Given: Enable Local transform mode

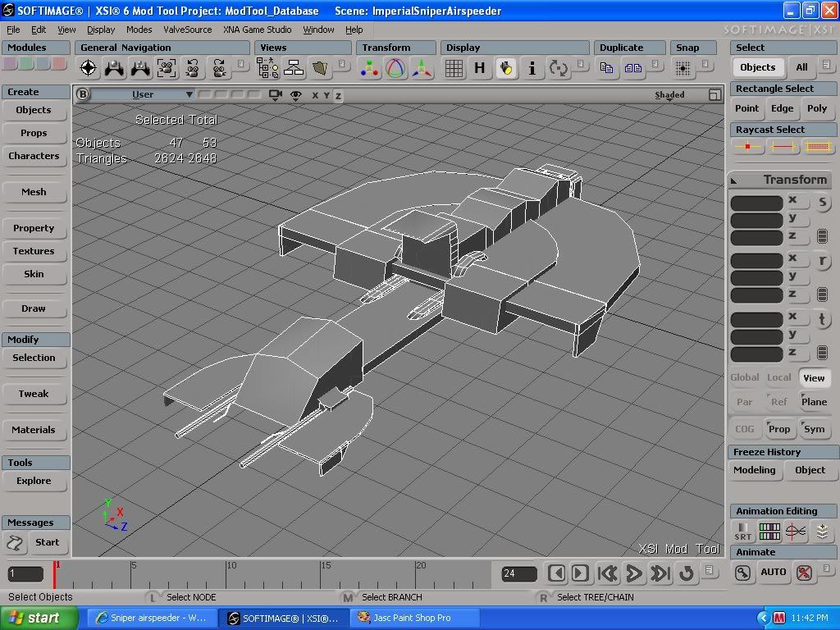Looking at the screenshot, I should (x=779, y=377).
